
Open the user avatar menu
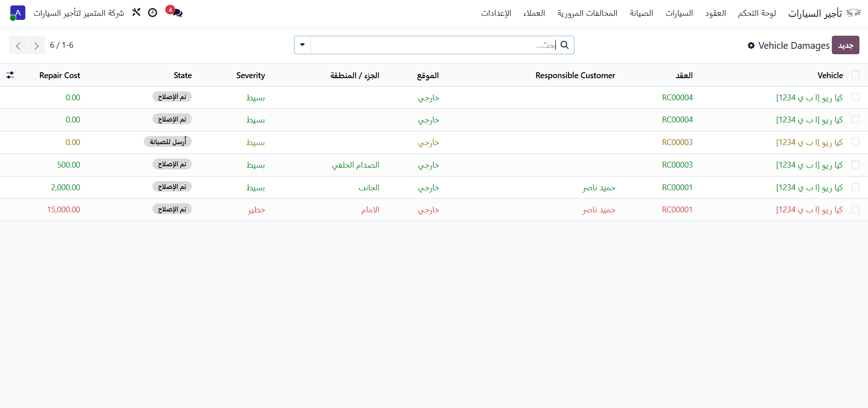[18, 13]
